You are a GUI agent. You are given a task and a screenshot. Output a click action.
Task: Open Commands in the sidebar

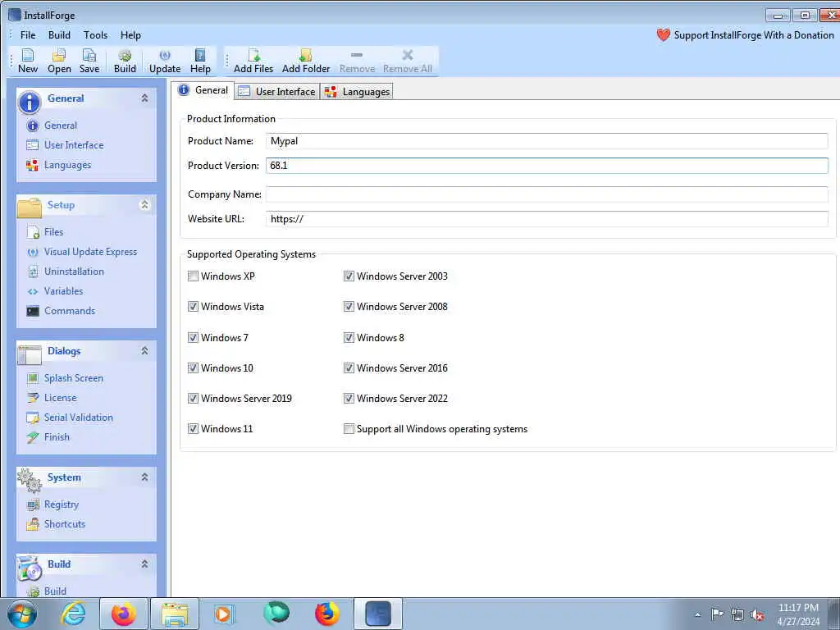[x=61, y=311]
